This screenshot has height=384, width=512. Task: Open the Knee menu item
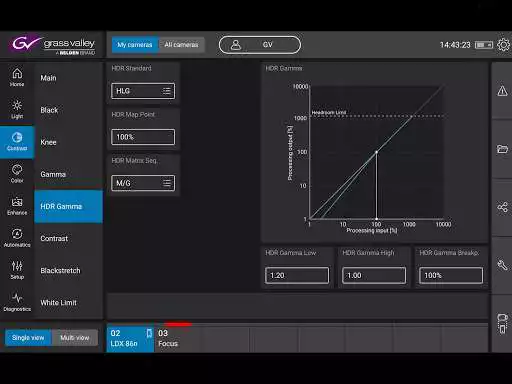tap(68, 142)
